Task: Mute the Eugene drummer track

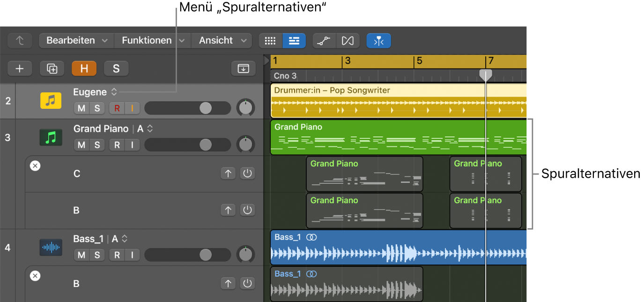Action: (81, 108)
